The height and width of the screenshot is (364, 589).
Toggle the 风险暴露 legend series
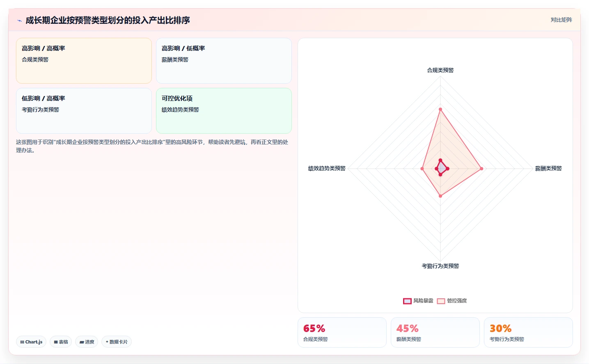click(418, 301)
